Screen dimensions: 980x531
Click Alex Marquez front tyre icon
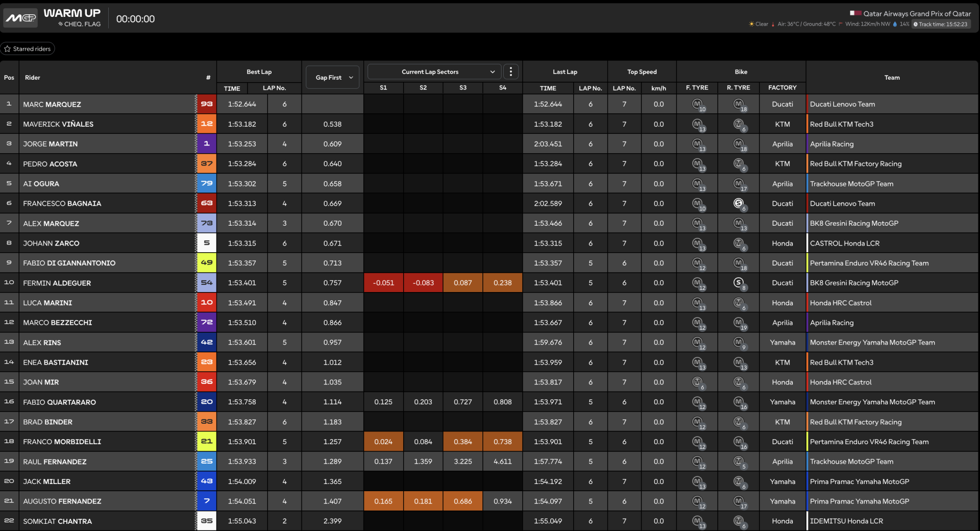[x=698, y=224]
